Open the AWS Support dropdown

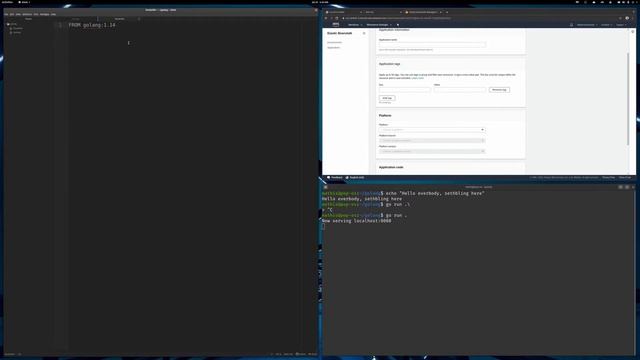(621, 25)
